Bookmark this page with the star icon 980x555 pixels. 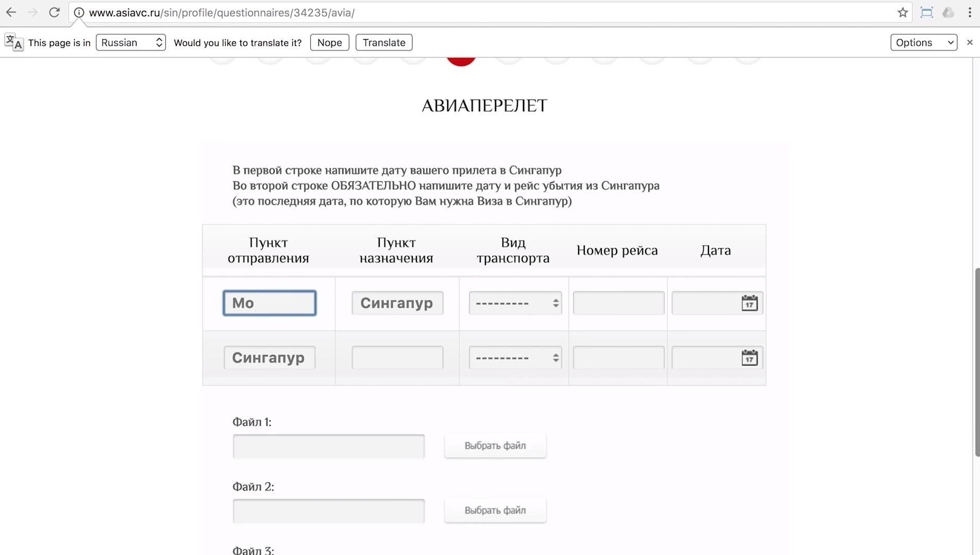tap(902, 12)
